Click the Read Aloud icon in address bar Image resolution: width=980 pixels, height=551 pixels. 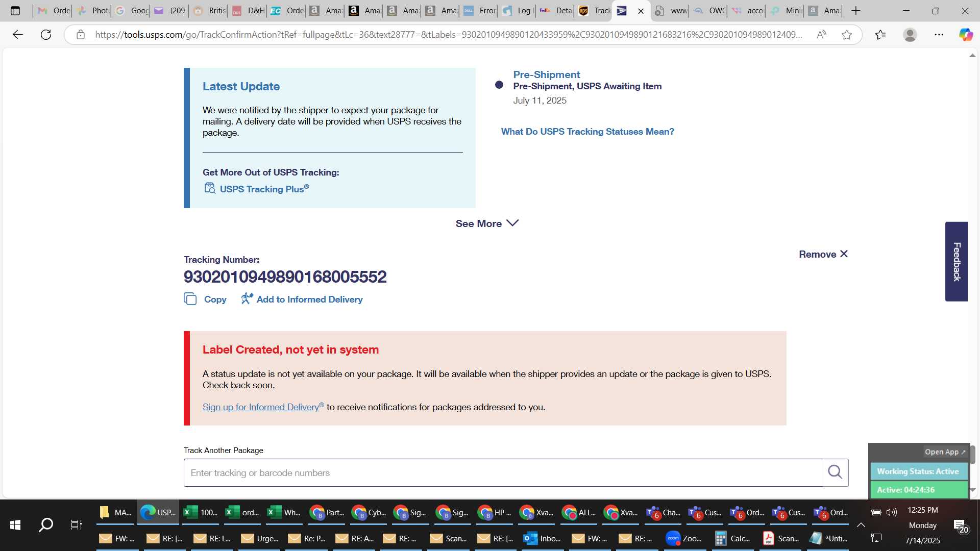point(821,35)
